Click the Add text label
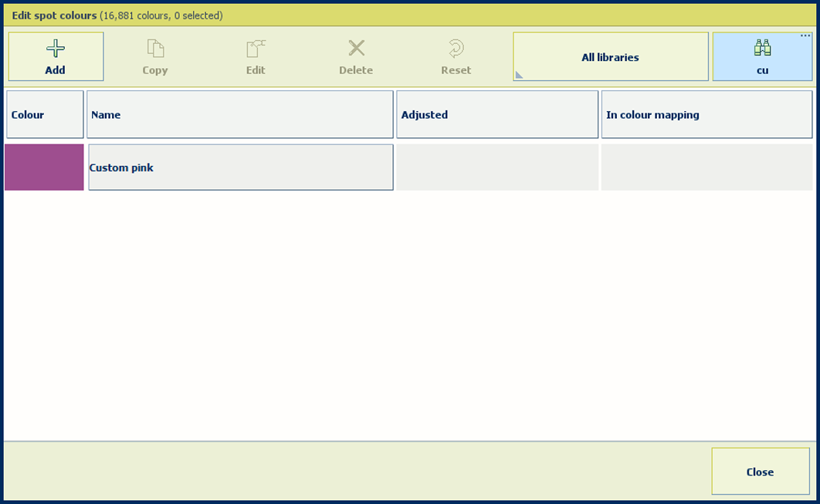The image size is (820, 504). [56, 70]
